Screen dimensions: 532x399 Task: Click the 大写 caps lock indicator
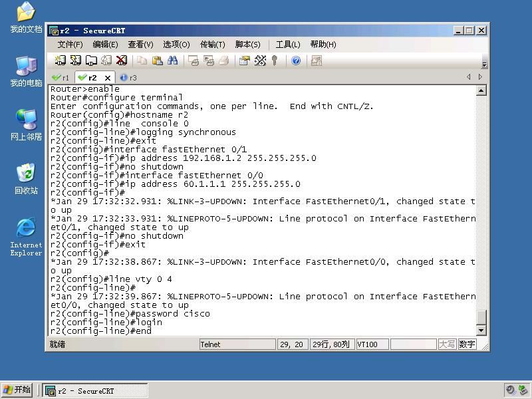[447, 344]
